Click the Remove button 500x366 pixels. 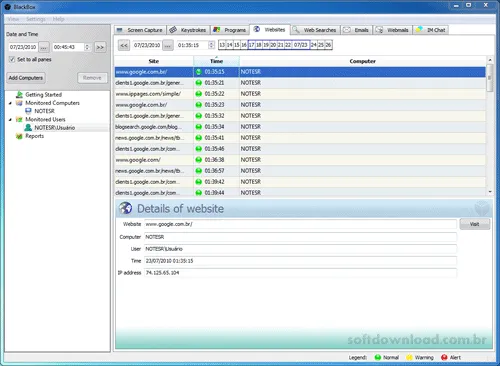pyautogui.click(x=92, y=78)
